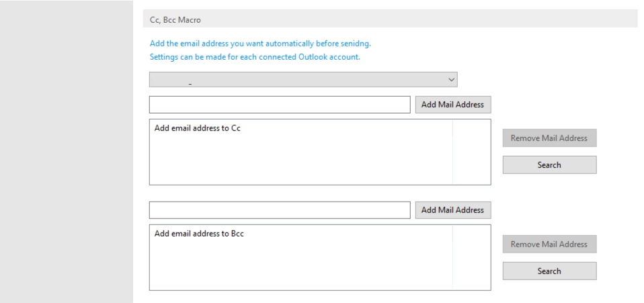644x303 pixels.
Task: Click Add Mail Address for the Cc list
Action: [x=452, y=105]
